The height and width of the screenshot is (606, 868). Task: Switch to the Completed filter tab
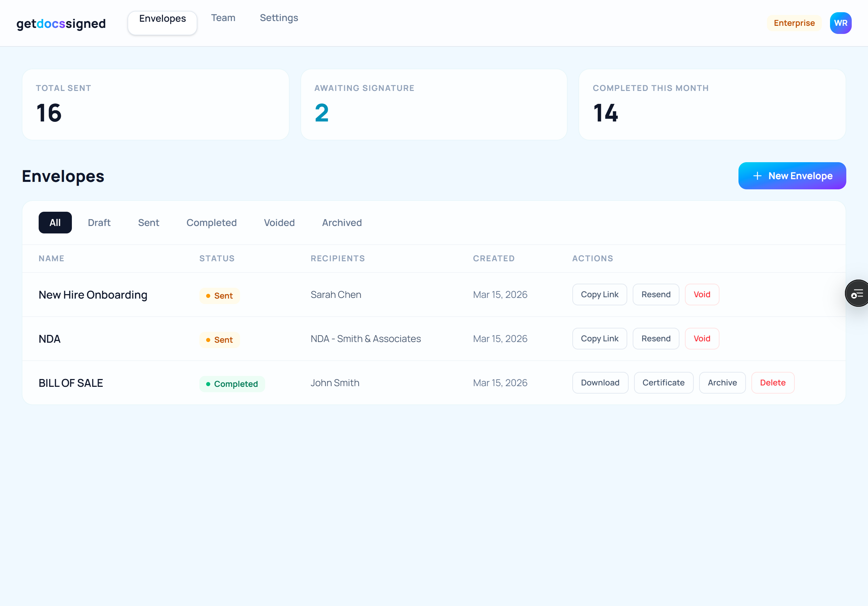pos(211,223)
